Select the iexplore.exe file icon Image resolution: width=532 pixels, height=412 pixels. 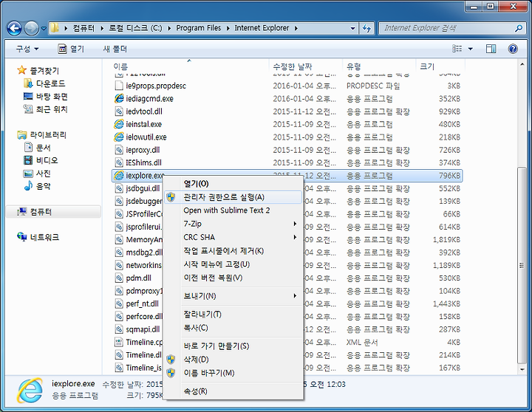119,175
